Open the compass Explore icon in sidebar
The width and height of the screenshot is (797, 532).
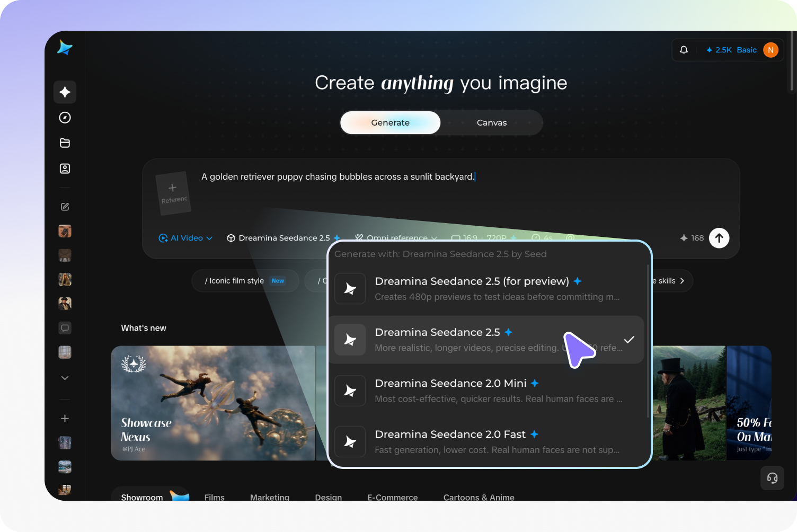[65, 118]
